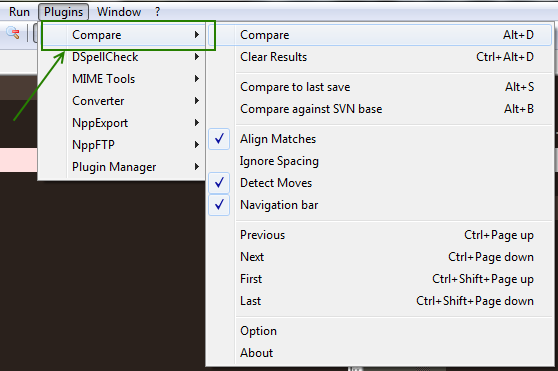Expand the arrow next to Plugin Manager
558x371 pixels.
click(196, 167)
